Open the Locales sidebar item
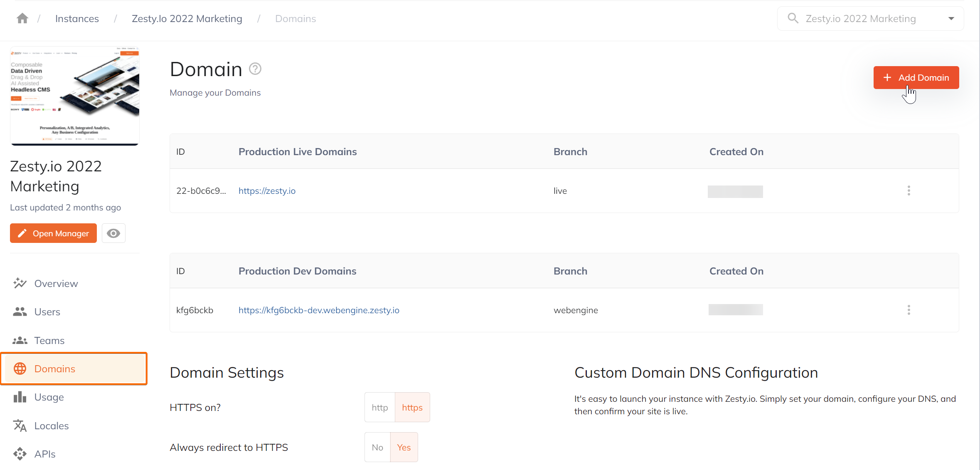This screenshot has width=980, height=470. (x=74, y=425)
